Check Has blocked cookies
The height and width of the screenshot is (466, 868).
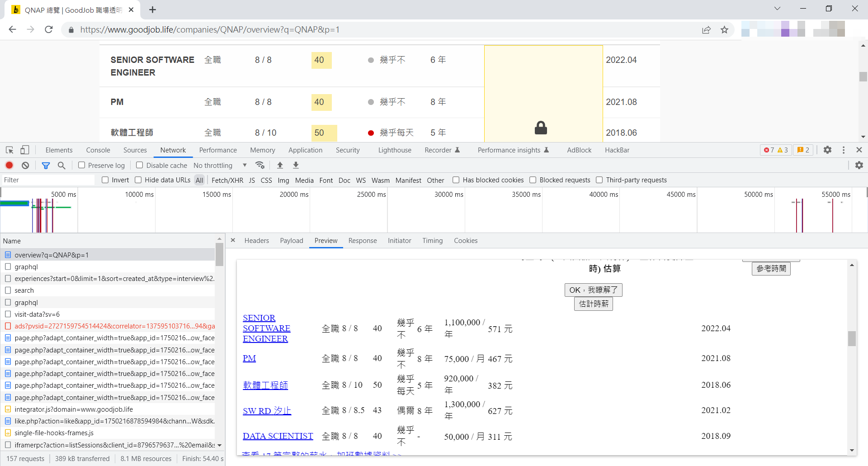[x=456, y=180]
